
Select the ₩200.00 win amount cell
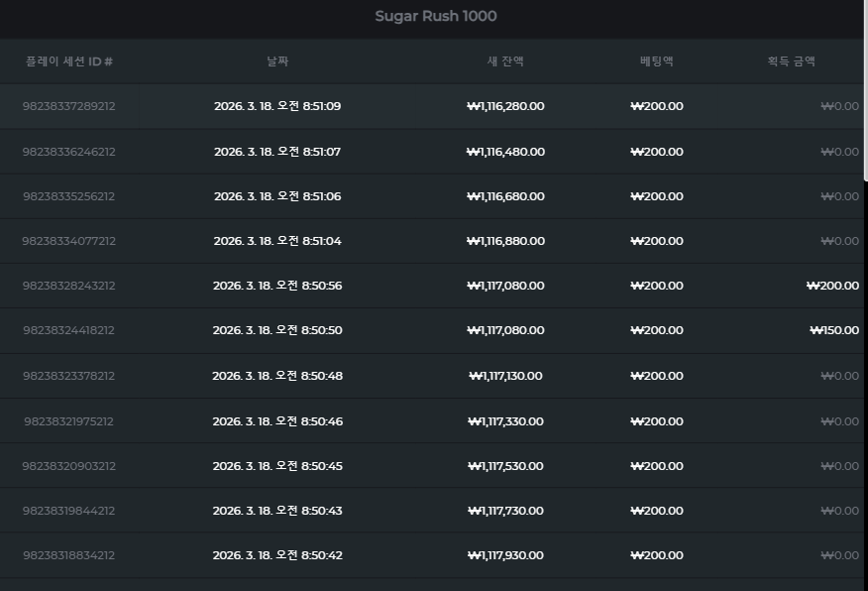tap(832, 286)
